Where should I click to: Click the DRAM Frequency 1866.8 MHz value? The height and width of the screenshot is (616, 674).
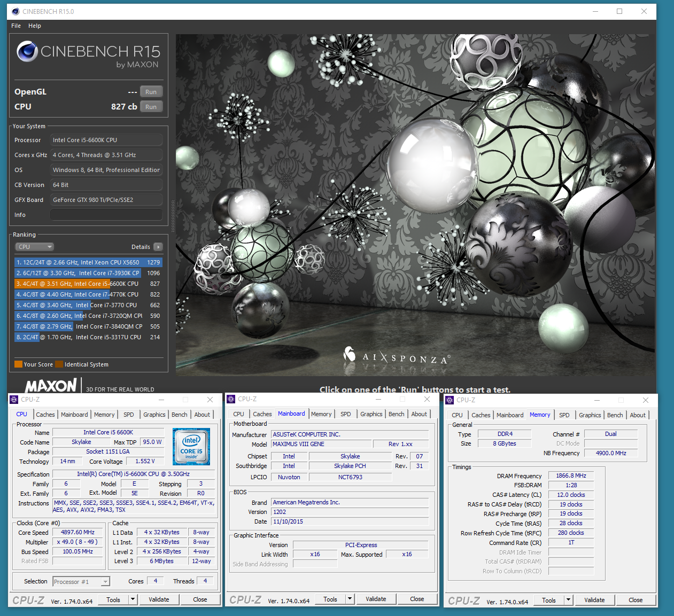(x=571, y=475)
